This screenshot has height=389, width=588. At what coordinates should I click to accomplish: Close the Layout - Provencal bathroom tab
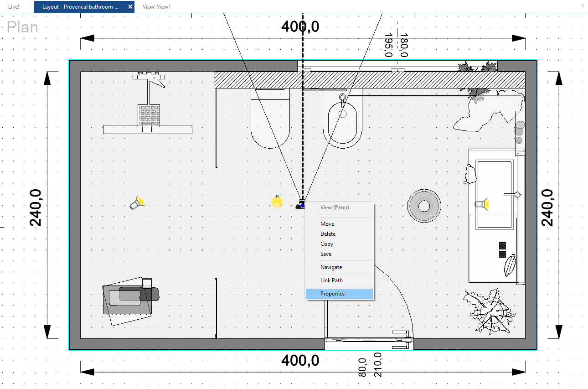click(x=130, y=7)
